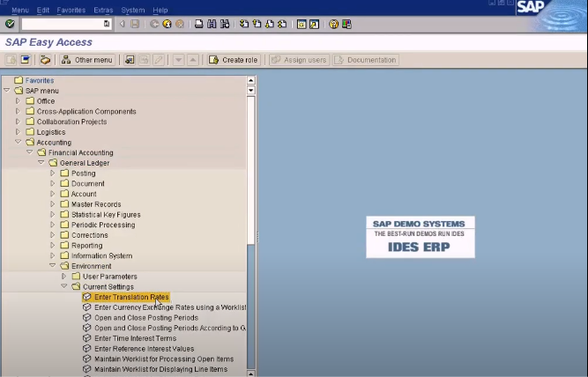Click the Documentation button
The width and height of the screenshot is (588, 377).
point(366,60)
